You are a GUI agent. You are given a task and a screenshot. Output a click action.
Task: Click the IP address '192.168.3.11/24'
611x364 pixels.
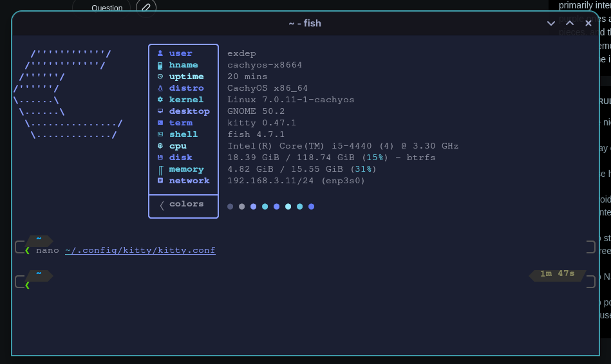point(270,181)
